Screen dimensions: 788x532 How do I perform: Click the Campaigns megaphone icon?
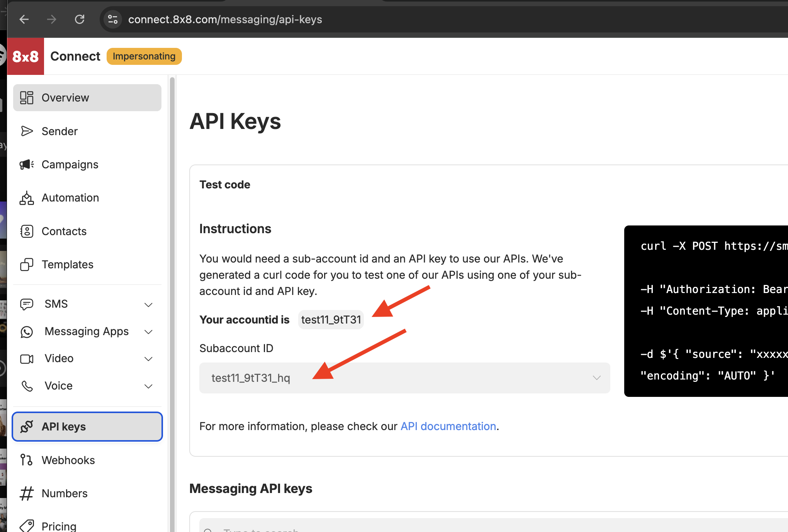pyautogui.click(x=27, y=164)
